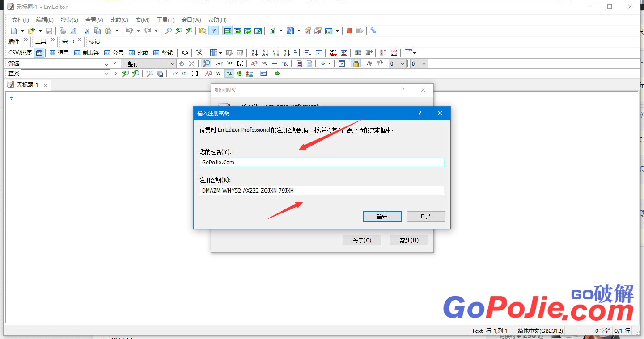644x339 pixels.
Task: Select 逗号 comma CSV mode button
Action: click(x=59, y=53)
